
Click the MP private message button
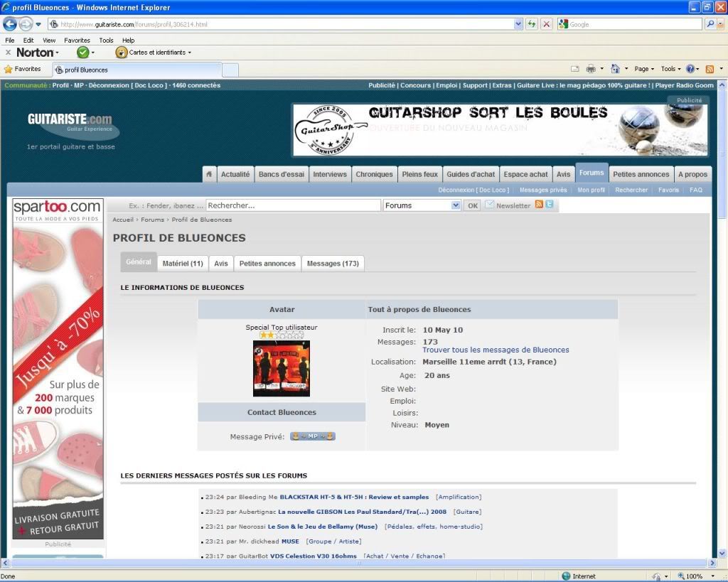[x=312, y=436]
